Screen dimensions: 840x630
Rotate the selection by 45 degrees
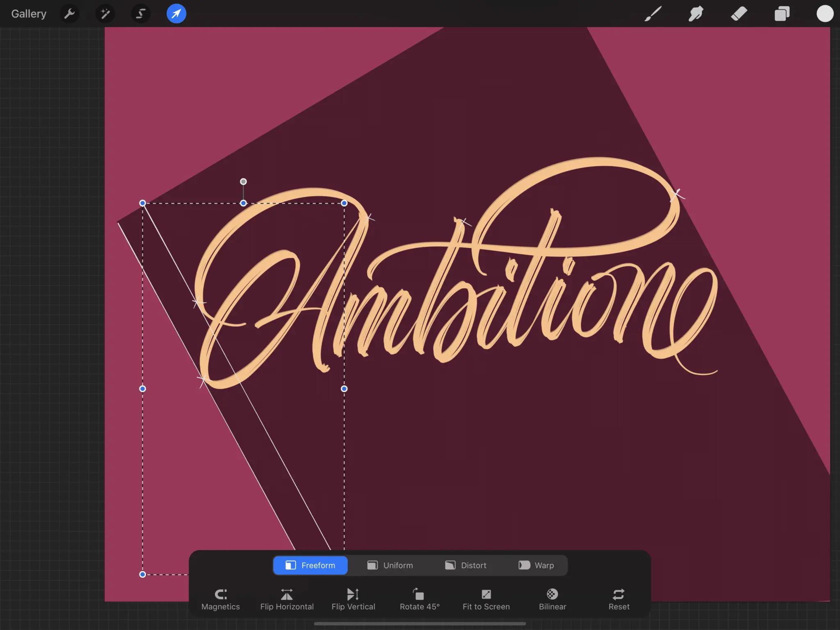pos(420,599)
